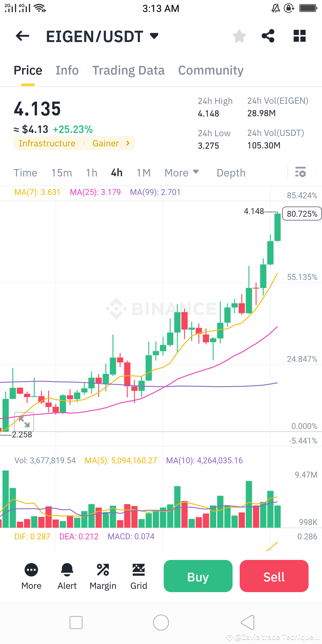The height and width of the screenshot is (644, 322).
Task: Tap the back arrow to exit the chart
Action: (x=22, y=36)
